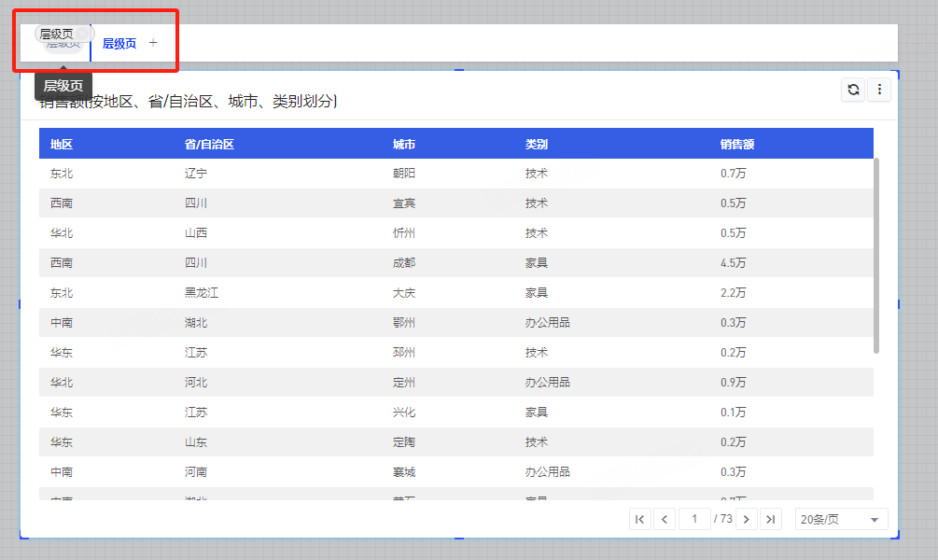This screenshot has width=938, height=560.
Task: Open the 20条/页 page size dropdown
Action: coord(841,519)
